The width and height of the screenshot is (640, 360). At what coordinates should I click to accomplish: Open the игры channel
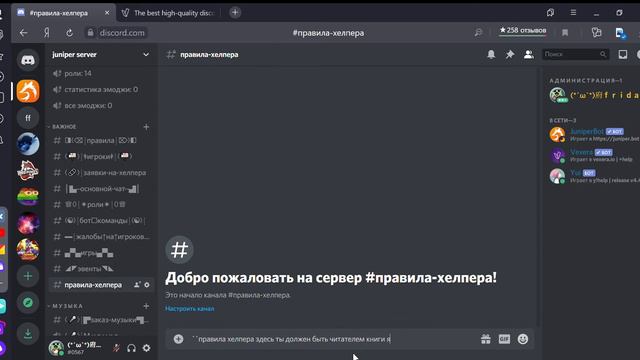coord(100,253)
